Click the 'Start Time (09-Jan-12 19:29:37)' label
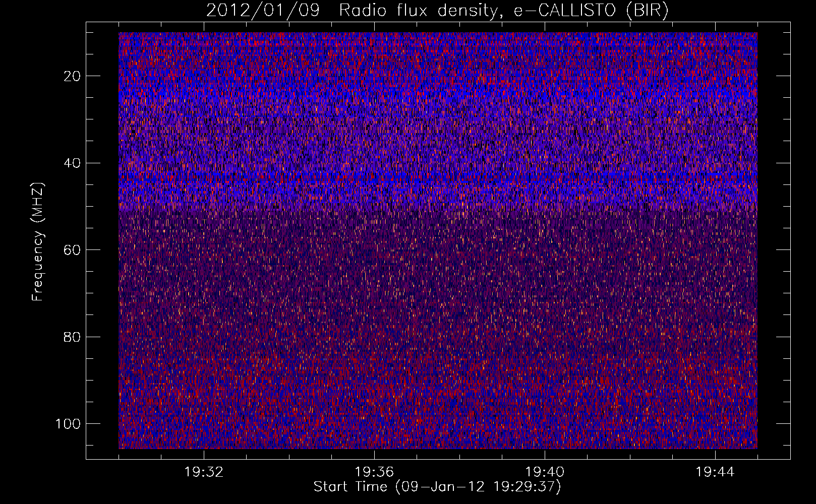This screenshot has width=816, height=504. (437, 487)
